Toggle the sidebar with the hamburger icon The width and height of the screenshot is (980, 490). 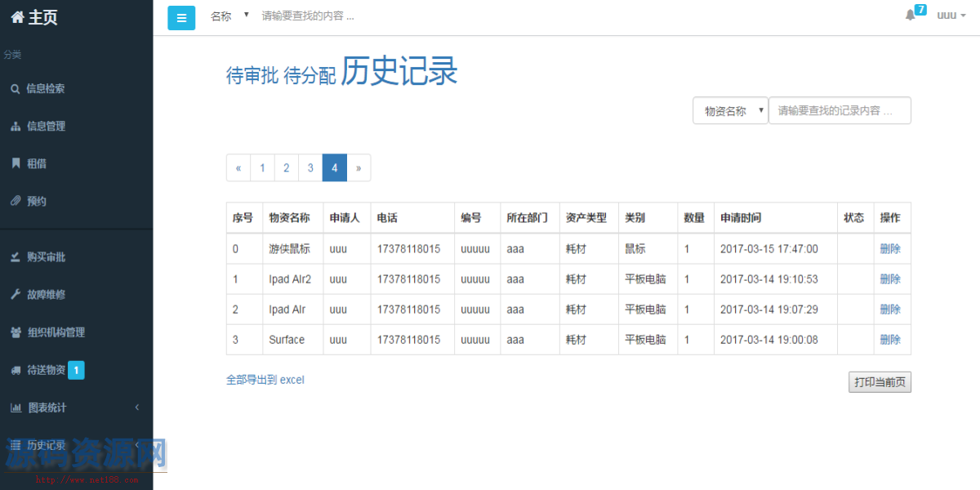point(181,17)
